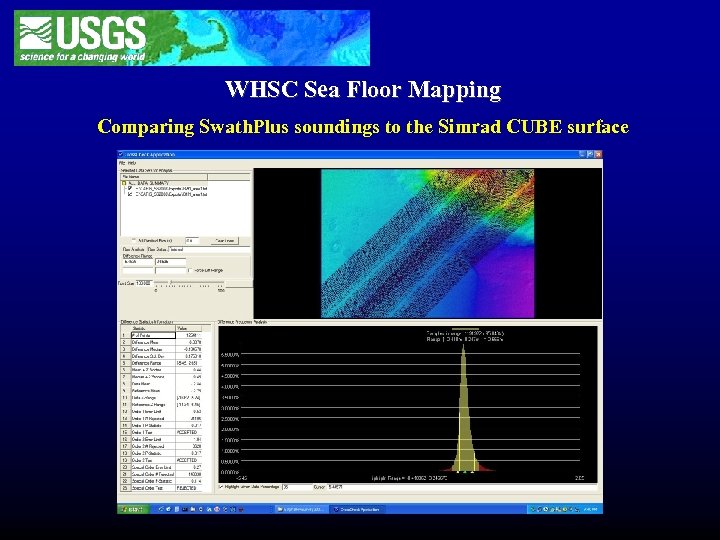Viewport: 720px width, 540px height.
Task: Uncheck the second data file checkbox in tree
Action: click(130, 194)
